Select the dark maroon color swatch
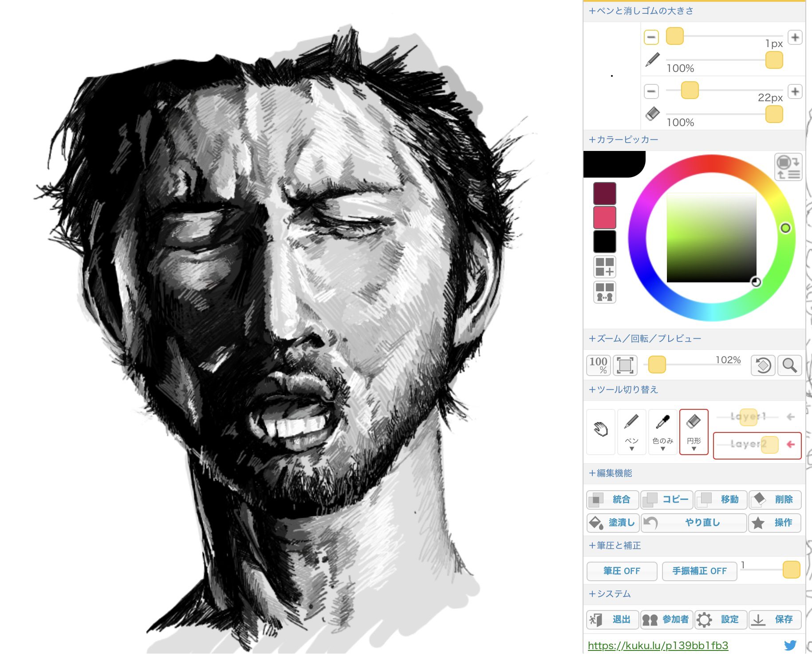This screenshot has height=654, width=812. [x=604, y=194]
